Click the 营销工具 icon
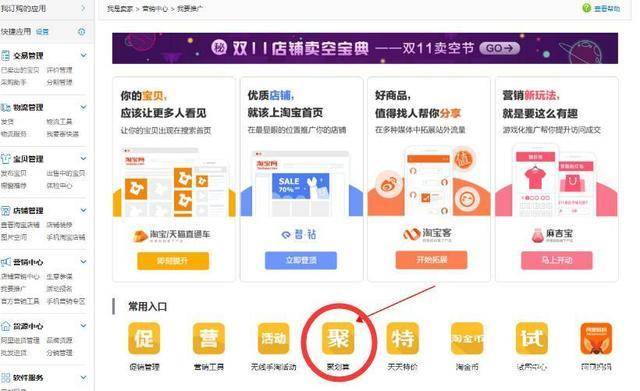The width and height of the screenshot is (640, 391). coord(209,338)
